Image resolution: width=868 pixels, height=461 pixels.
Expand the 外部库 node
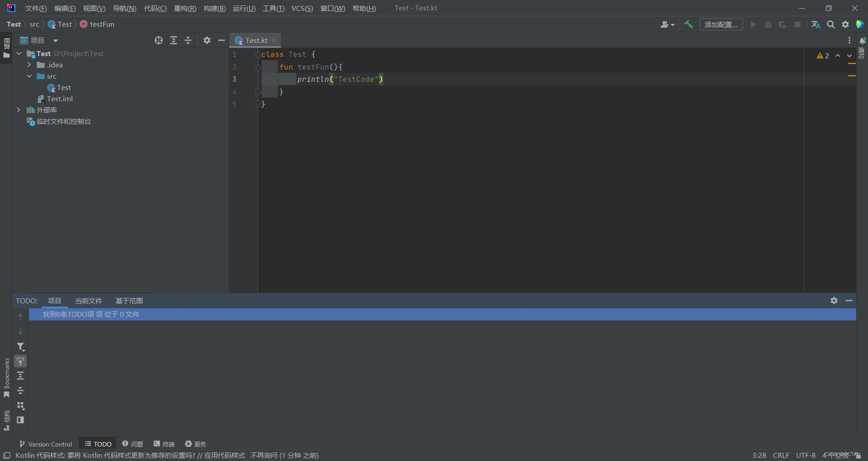point(19,110)
